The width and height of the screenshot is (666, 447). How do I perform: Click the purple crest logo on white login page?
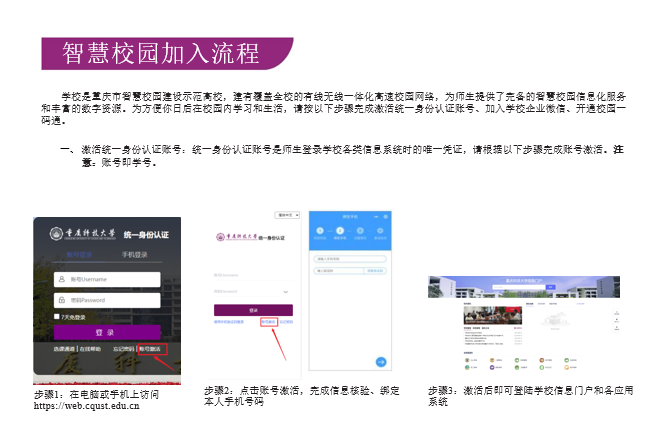click(220, 237)
